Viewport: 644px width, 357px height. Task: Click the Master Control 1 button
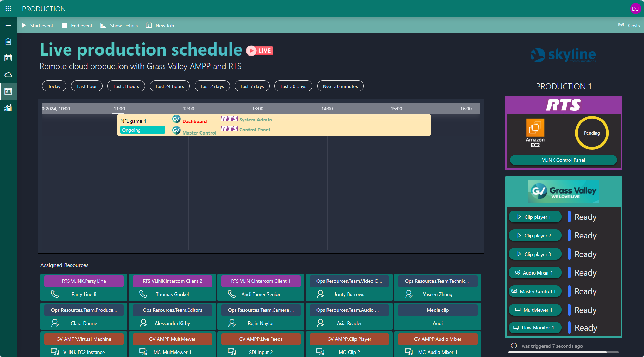click(x=535, y=291)
